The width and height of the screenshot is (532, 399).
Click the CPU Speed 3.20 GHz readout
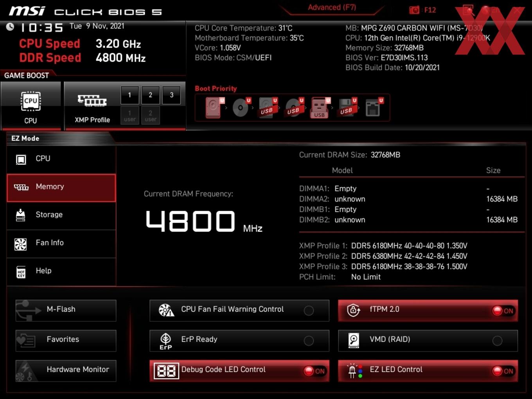pos(80,43)
